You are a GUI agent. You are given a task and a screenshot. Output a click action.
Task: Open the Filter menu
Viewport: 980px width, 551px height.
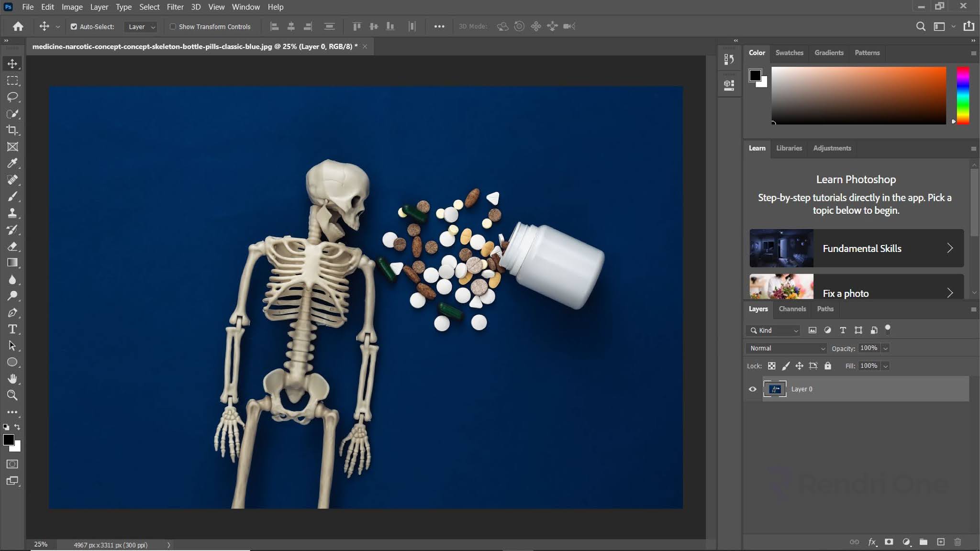(175, 7)
